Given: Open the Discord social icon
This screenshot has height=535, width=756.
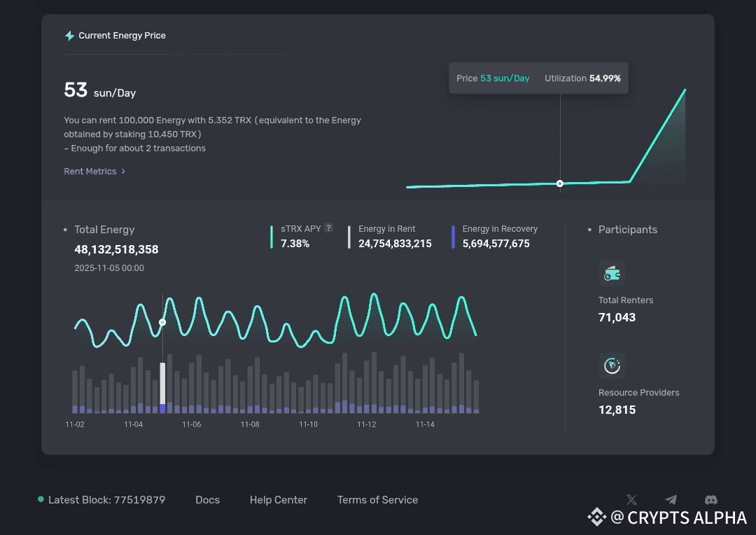Looking at the screenshot, I should coord(711,499).
